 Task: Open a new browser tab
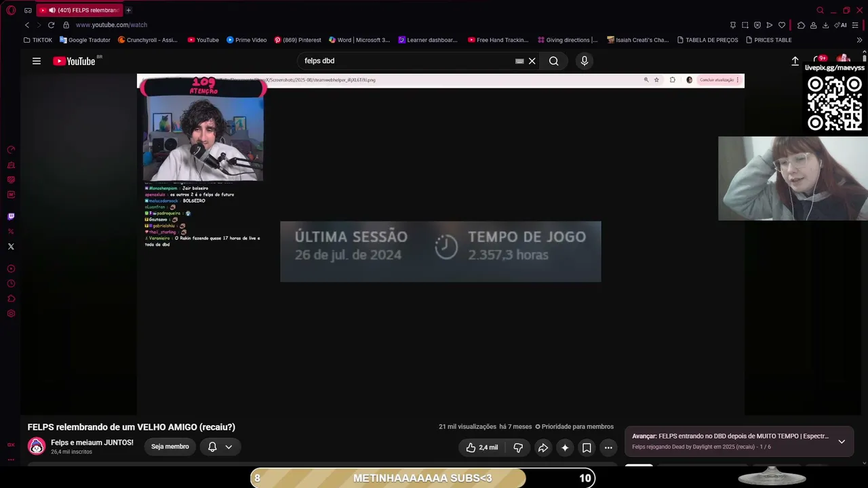pos(128,10)
